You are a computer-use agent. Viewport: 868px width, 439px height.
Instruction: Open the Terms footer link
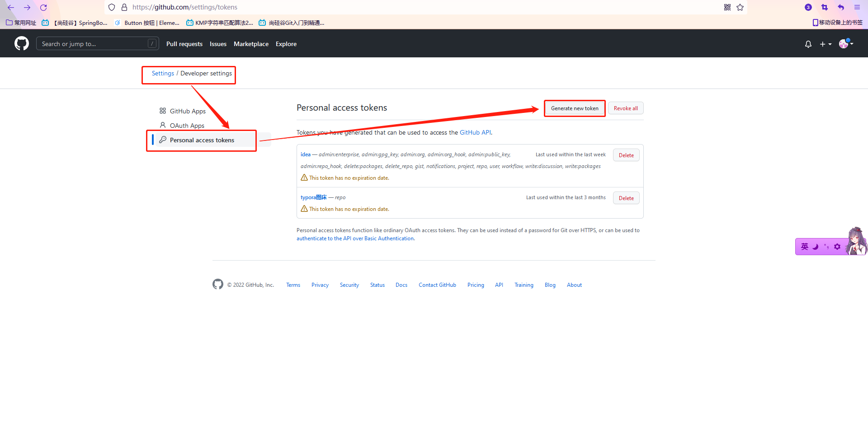[293, 285]
